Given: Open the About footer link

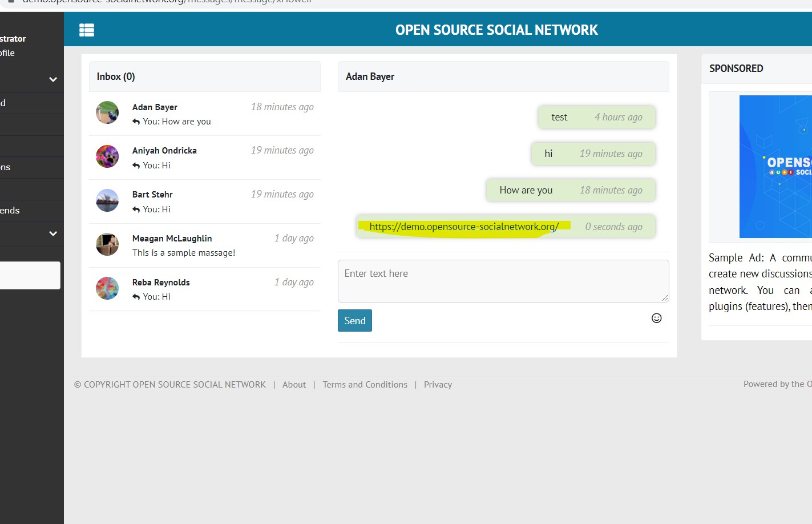Looking at the screenshot, I should (x=294, y=385).
